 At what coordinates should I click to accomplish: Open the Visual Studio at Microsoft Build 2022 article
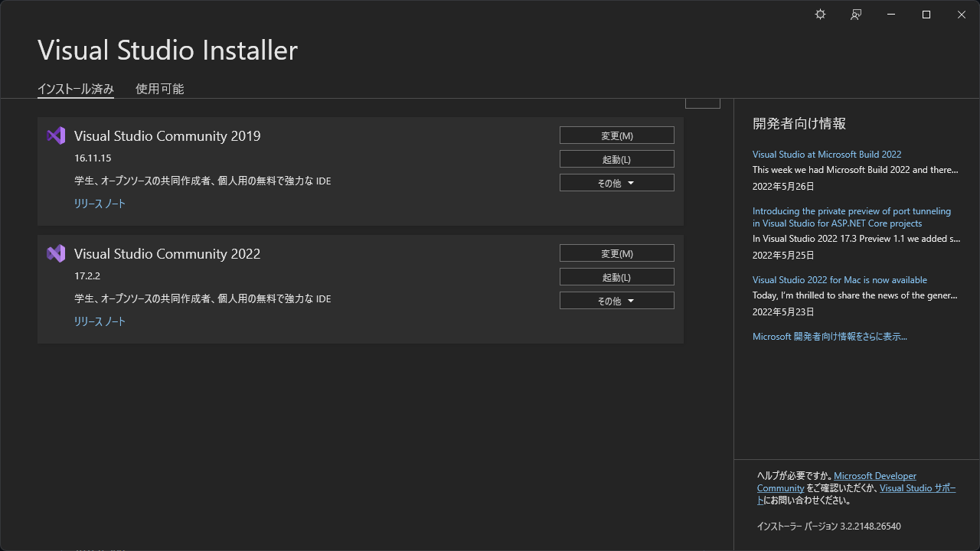(x=827, y=154)
